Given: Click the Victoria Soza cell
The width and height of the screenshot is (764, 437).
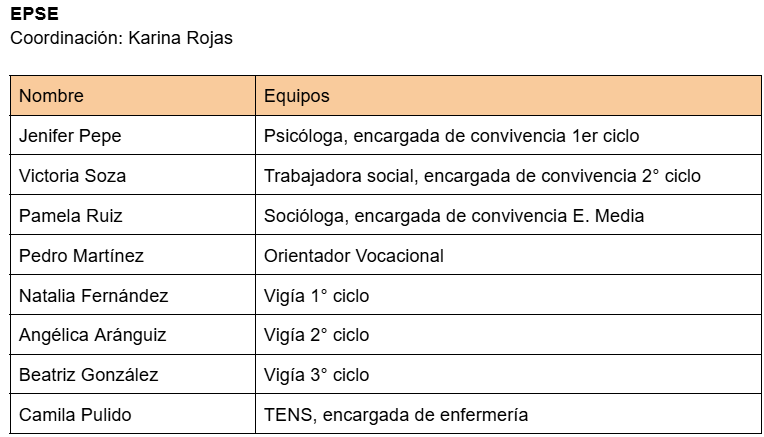Looking at the screenshot, I should pyautogui.click(x=72, y=176).
